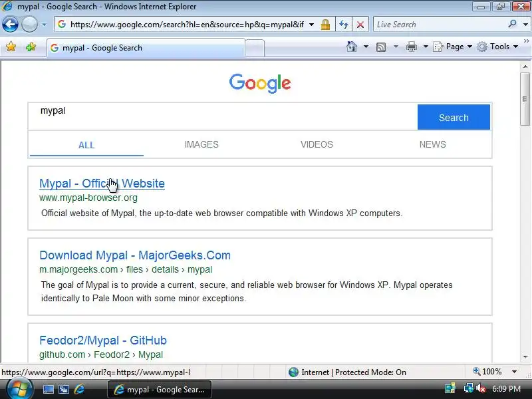Click the 6:09 PM clock
The image size is (532, 399).
506,389
